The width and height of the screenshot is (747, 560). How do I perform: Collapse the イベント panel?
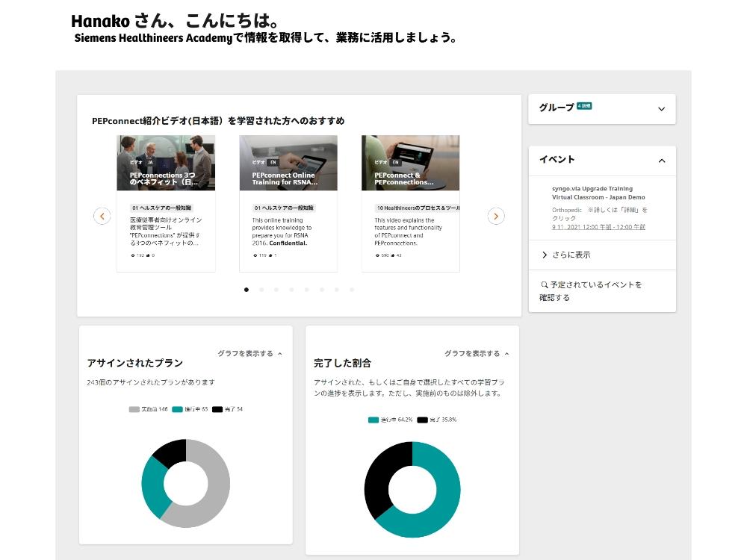661,161
